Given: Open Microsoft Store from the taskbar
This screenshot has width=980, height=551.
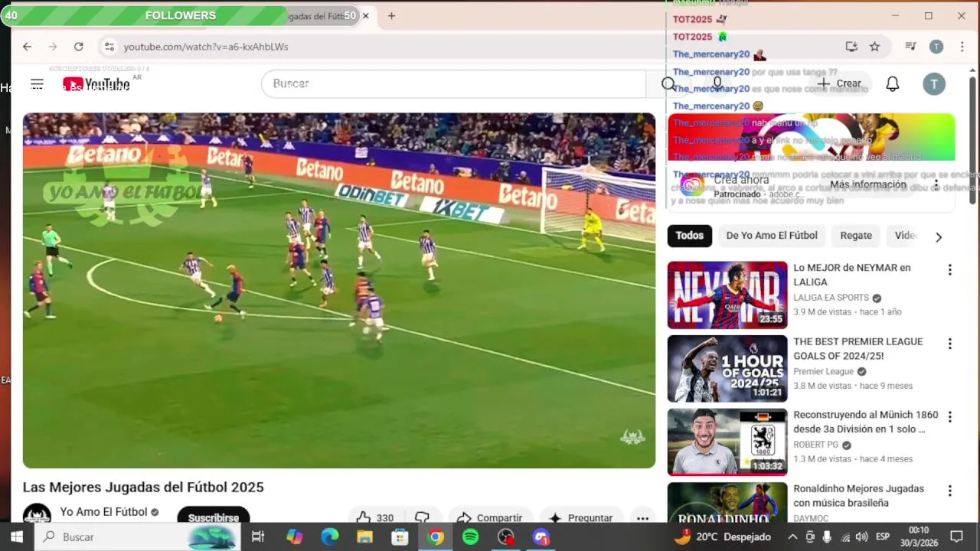Looking at the screenshot, I should pos(400,537).
